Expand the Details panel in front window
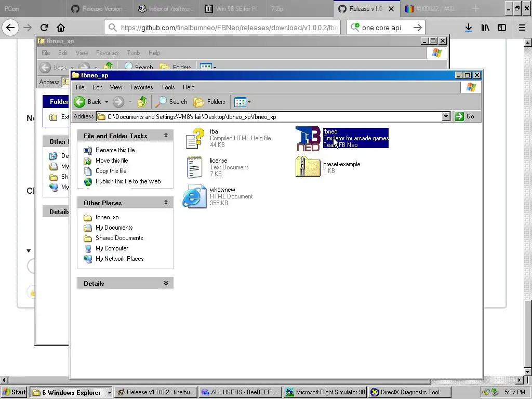 (x=166, y=283)
